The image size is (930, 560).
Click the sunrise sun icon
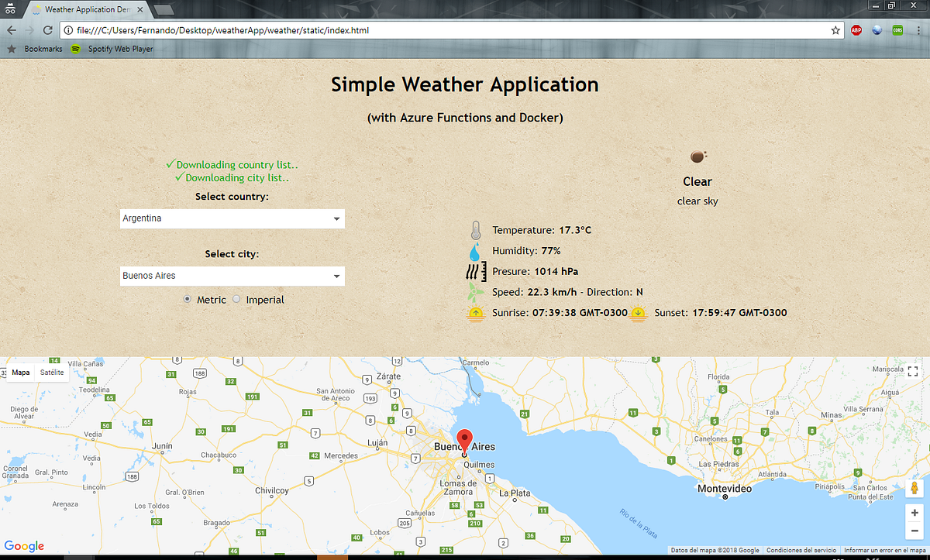476,312
